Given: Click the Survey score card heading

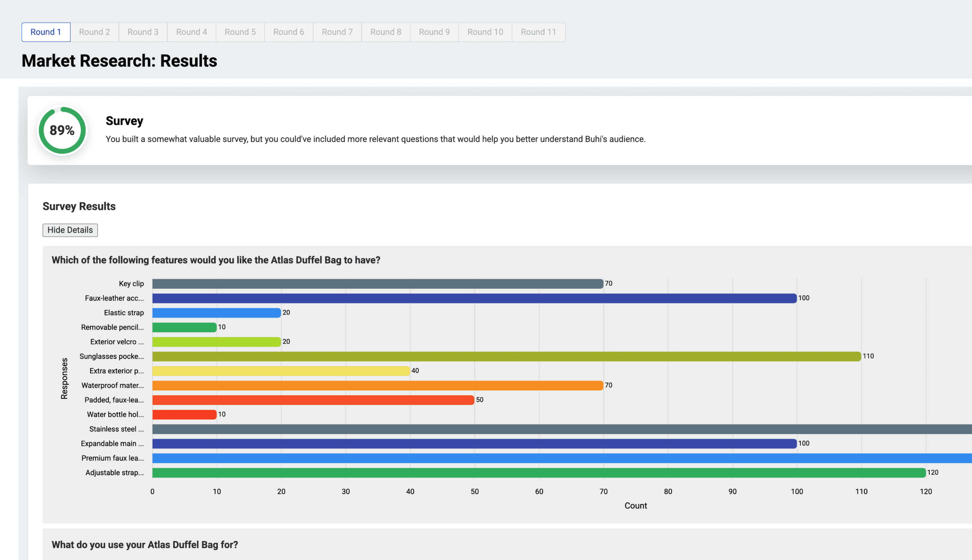Looking at the screenshot, I should [124, 121].
